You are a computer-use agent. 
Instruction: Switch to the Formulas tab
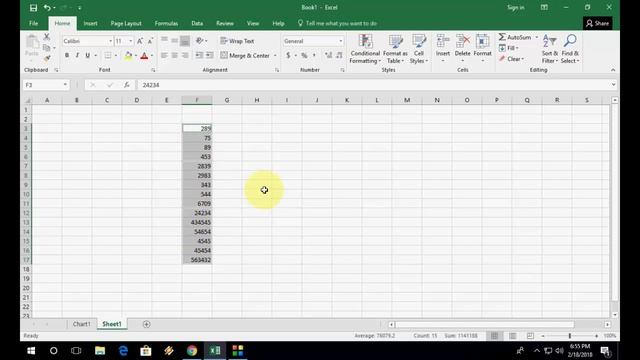point(166,23)
